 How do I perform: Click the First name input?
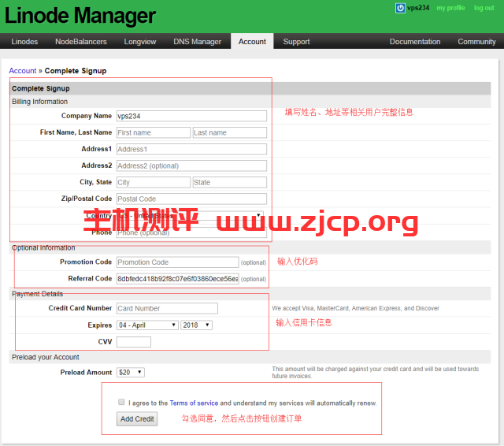point(154,132)
